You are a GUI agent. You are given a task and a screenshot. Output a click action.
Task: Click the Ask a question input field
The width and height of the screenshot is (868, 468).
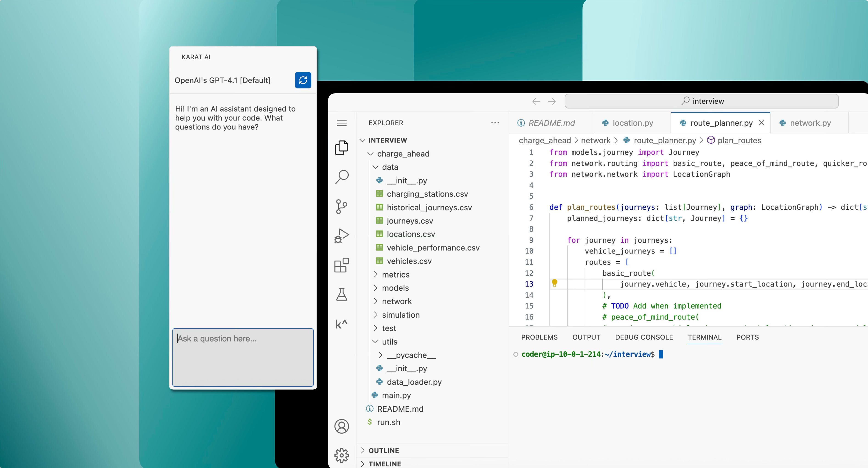243,357
